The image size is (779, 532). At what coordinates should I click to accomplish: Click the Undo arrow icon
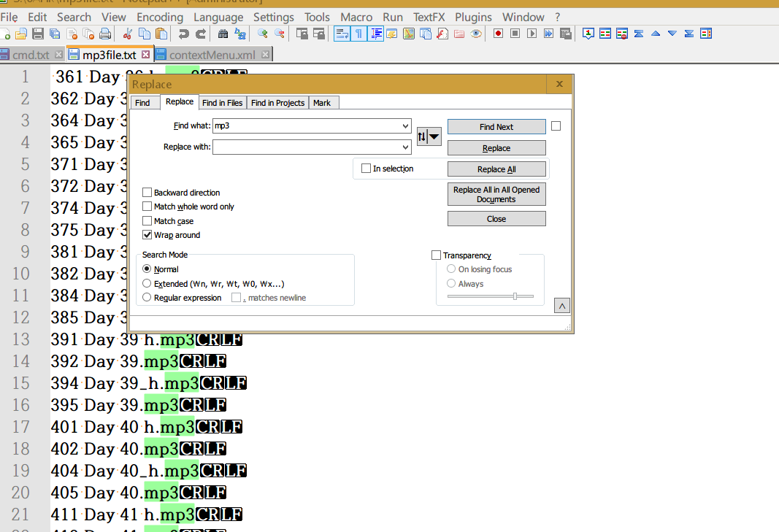tap(184, 34)
